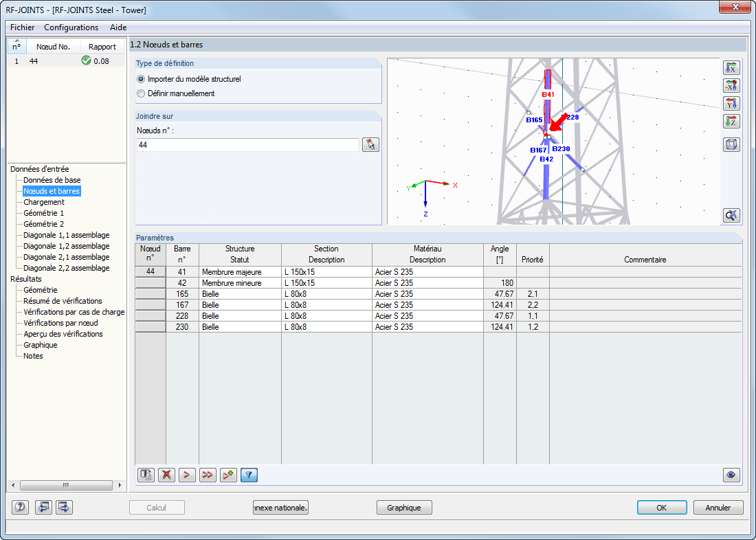Select 'Définir manuellement' radio button
The width and height of the screenshot is (756, 540).
[x=142, y=93]
